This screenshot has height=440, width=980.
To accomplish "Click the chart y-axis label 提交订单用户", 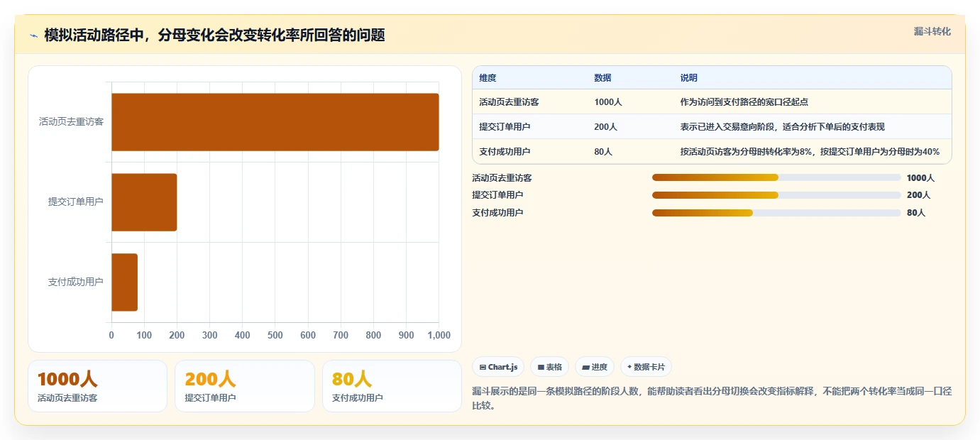I will click(x=76, y=202).
